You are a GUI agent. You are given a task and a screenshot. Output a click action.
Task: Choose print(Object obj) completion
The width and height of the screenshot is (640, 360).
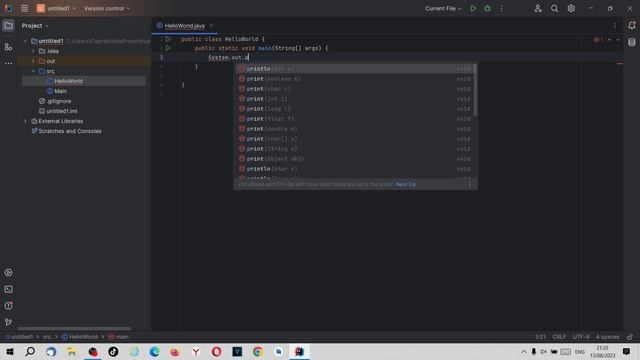[x=354, y=159]
